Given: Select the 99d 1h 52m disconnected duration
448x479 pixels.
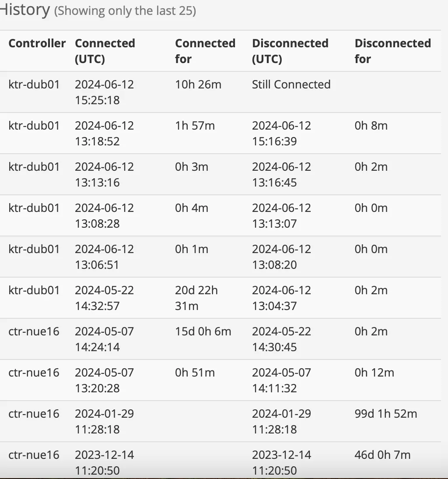Looking at the screenshot, I should click(385, 414).
